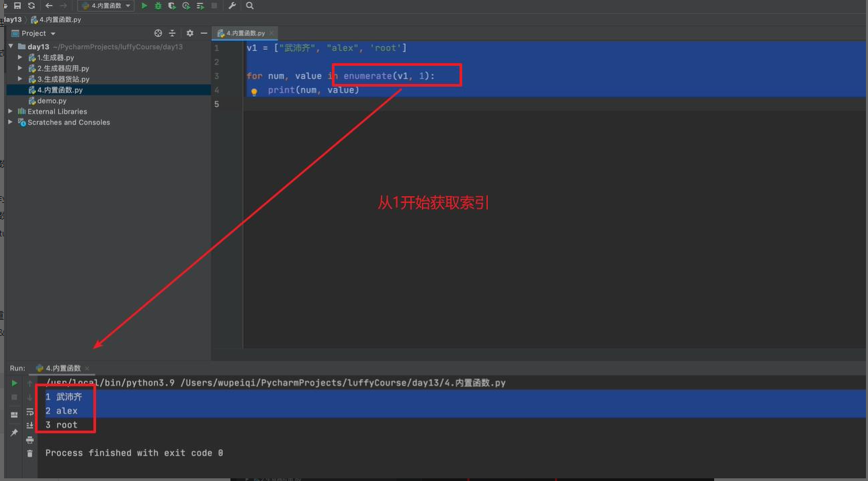Expand 1.生成器.py tree node arrow
This screenshot has width=868, height=481.
pos(20,58)
